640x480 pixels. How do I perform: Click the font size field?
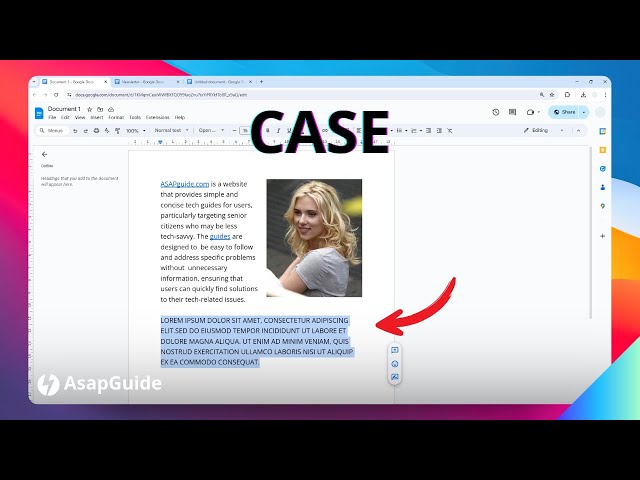(245, 131)
